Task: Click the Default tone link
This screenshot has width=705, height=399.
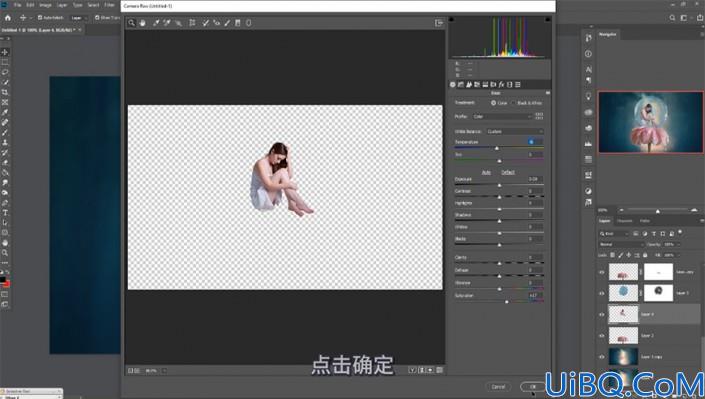Action: point(508,172)
